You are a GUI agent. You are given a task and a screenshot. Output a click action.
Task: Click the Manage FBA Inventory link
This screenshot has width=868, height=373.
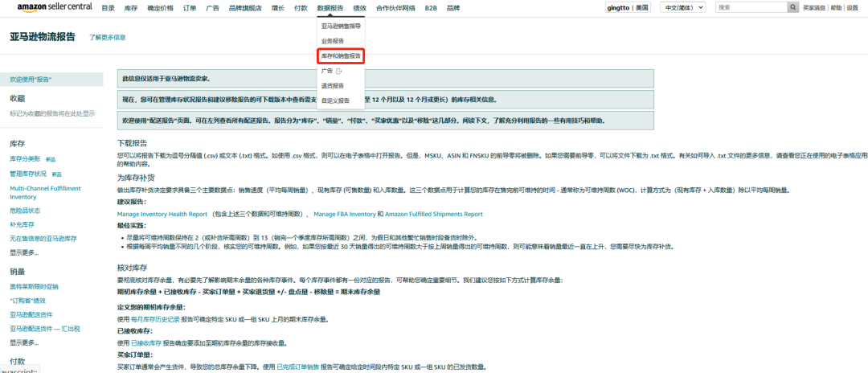(x=345, y=214)
